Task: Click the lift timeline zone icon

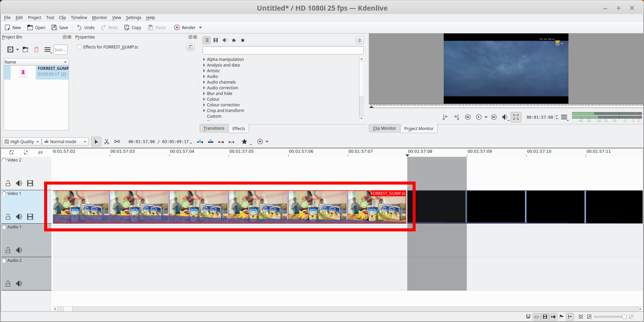Action: [x=231, y=142]
